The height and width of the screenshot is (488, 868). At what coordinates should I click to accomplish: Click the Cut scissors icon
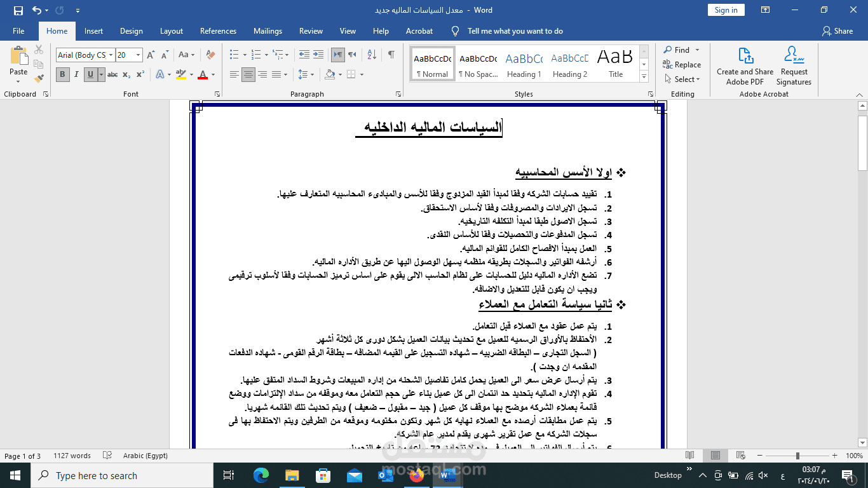[39, 50]
